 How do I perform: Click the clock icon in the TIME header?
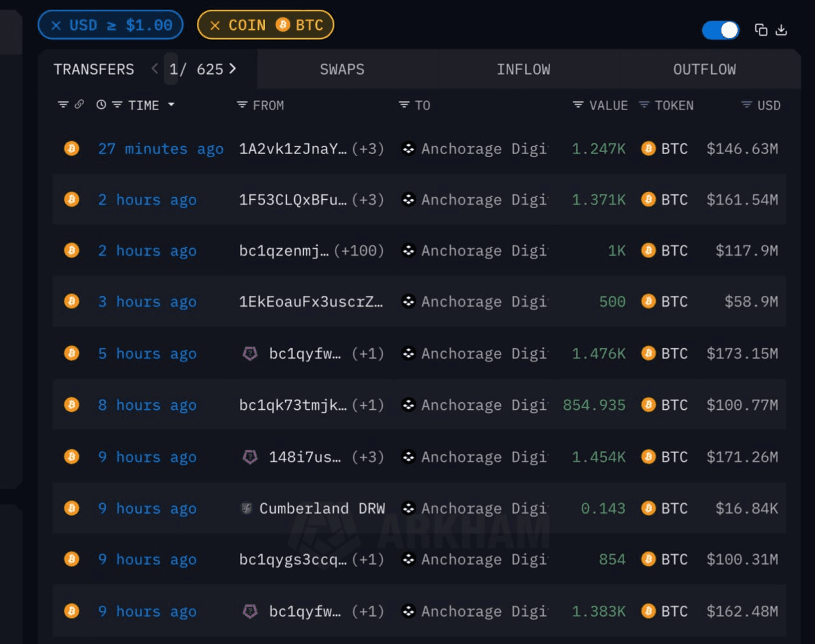point(101,104)
